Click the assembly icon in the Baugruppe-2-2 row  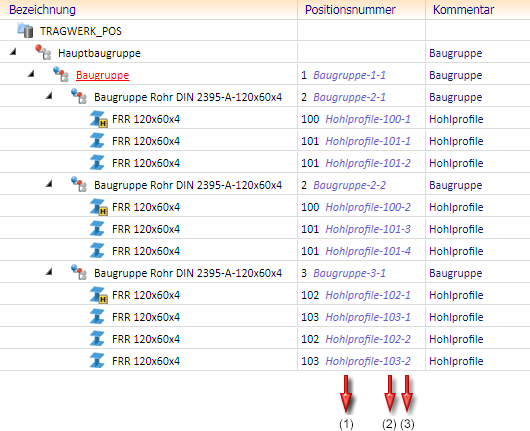(x=79, y=184)
